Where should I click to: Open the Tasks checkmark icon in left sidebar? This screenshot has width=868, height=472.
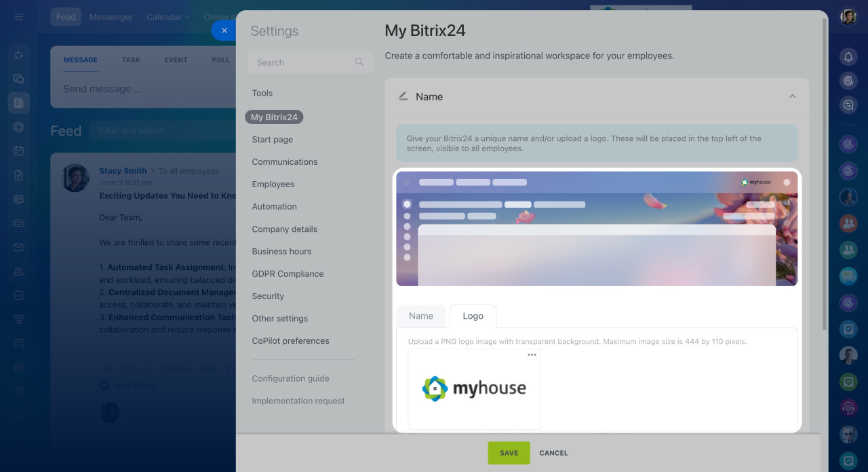[18, 295]
